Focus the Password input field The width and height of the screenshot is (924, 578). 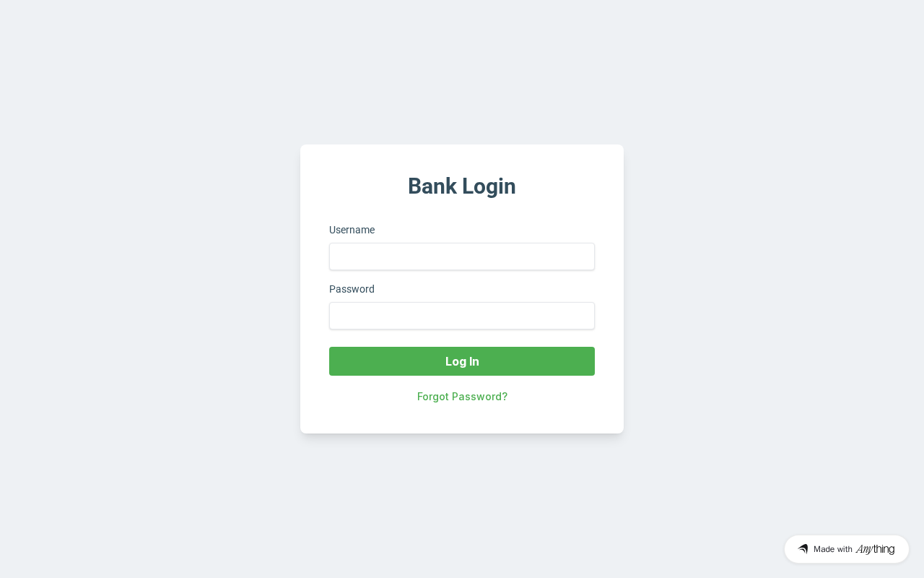tap(462, 316)
